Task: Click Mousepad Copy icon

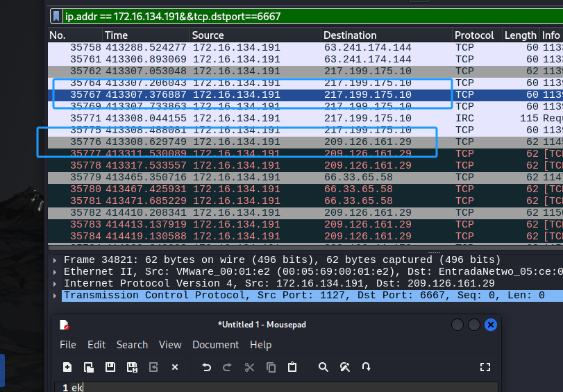Action: [271, 367]
